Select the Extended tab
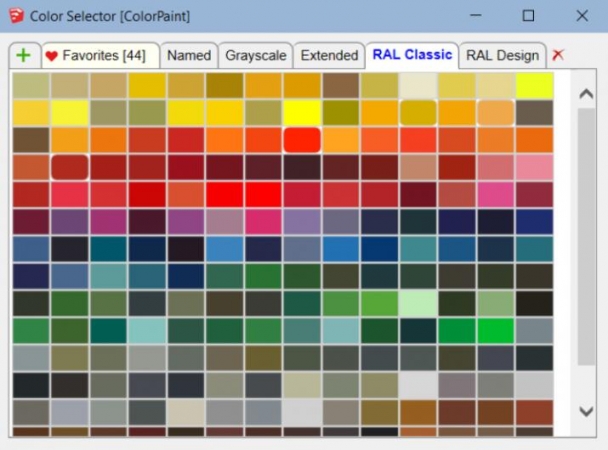The image size is (608, 450). point(329,55)
